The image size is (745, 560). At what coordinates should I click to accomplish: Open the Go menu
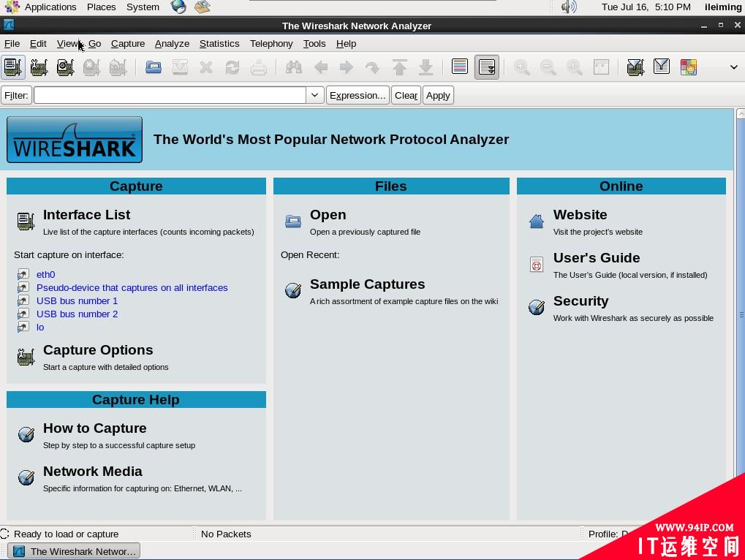(x=94, y=44)
